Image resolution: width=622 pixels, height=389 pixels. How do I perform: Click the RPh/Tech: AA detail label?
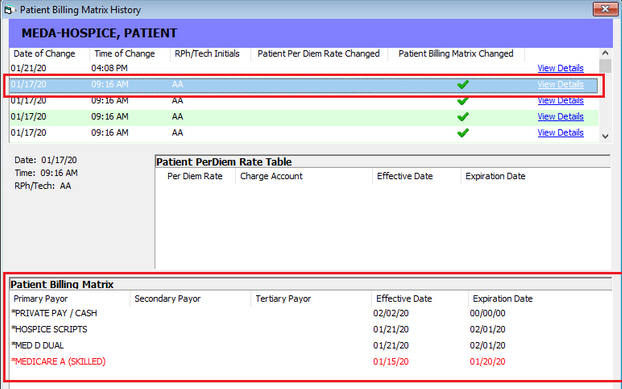42,186
